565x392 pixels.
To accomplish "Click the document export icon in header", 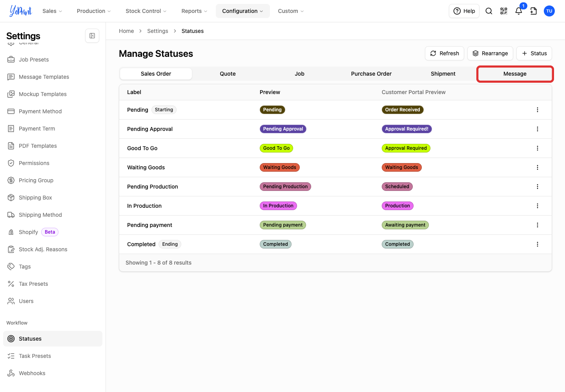I will (x=534, y=11).
